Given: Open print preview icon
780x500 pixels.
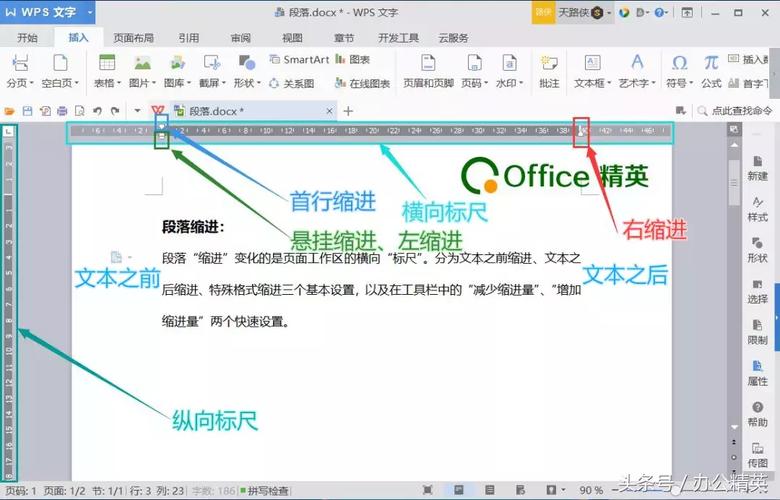Looking at the screenshot, I should (x=80, y=111).
